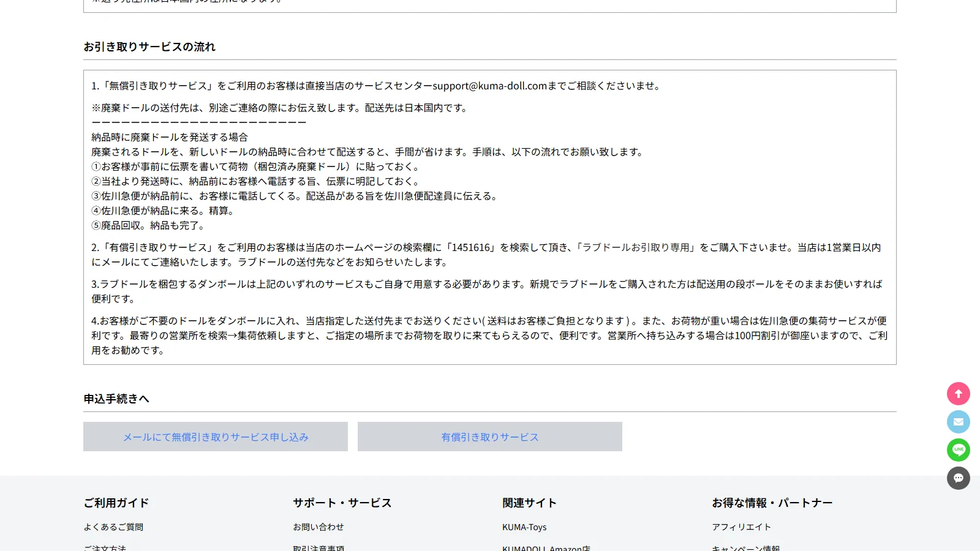Click paragraph 3.ラブドールを梱包するダンボール
Viewport: 980px width, 551px height.
pyautogui.click(x=488, y=291)
